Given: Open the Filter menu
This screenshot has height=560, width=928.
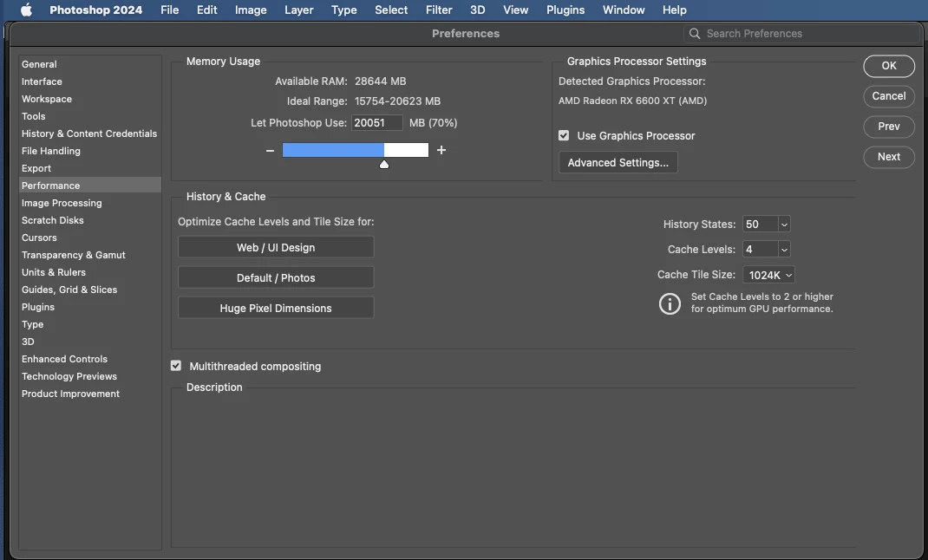Looking at the screenshot, I should tap(439, 10).
